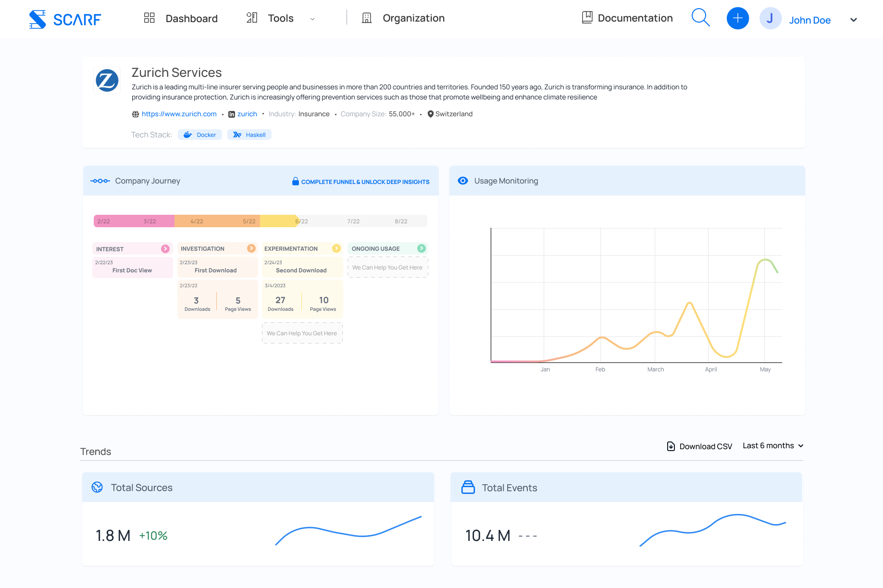Click the magnifying glass search icon

(700, 18)
